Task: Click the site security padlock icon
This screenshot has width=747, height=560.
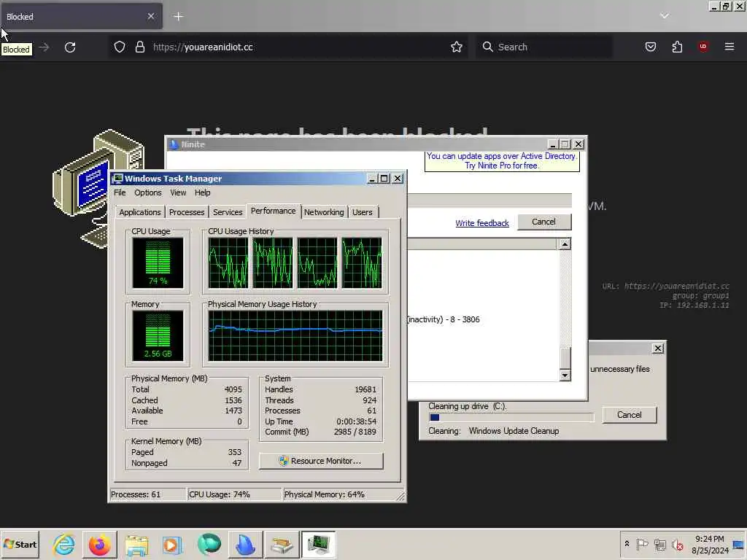Action: pyautogui.click(x=139, y=47)
